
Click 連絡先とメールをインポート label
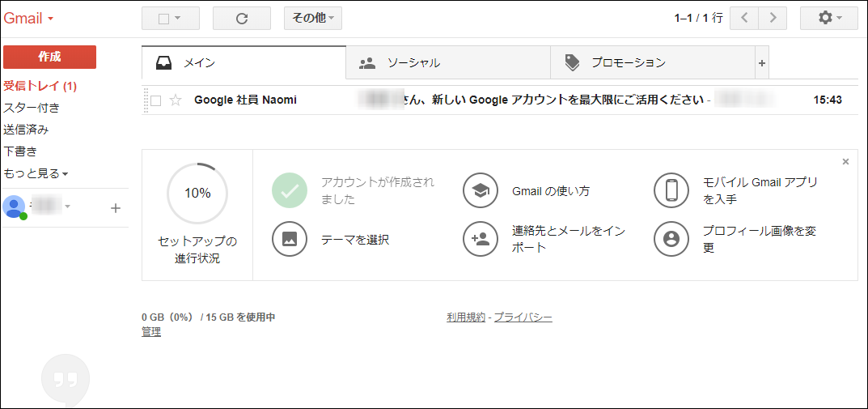[569, 239]
